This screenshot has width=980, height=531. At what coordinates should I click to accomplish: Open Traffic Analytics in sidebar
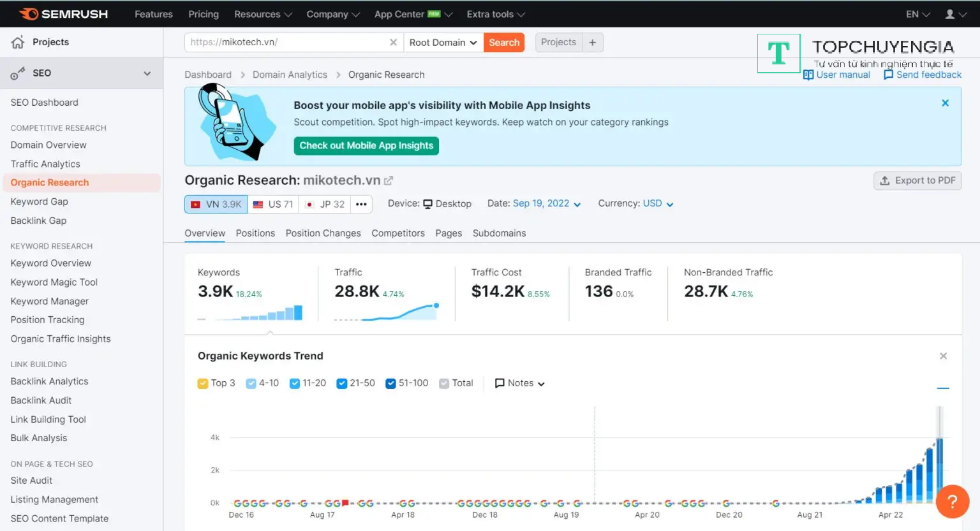45,164
